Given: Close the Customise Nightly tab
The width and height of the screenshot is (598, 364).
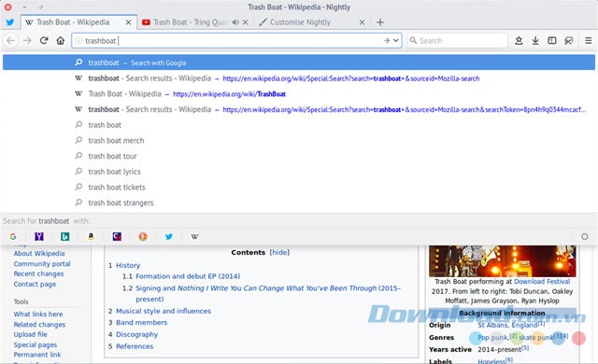Looking at the screenshot, I should 362,22.
